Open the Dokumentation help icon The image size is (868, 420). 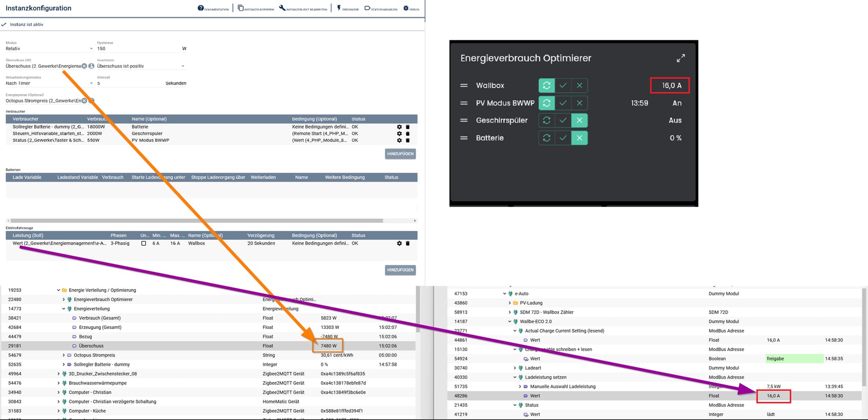(x=201, y=8)
